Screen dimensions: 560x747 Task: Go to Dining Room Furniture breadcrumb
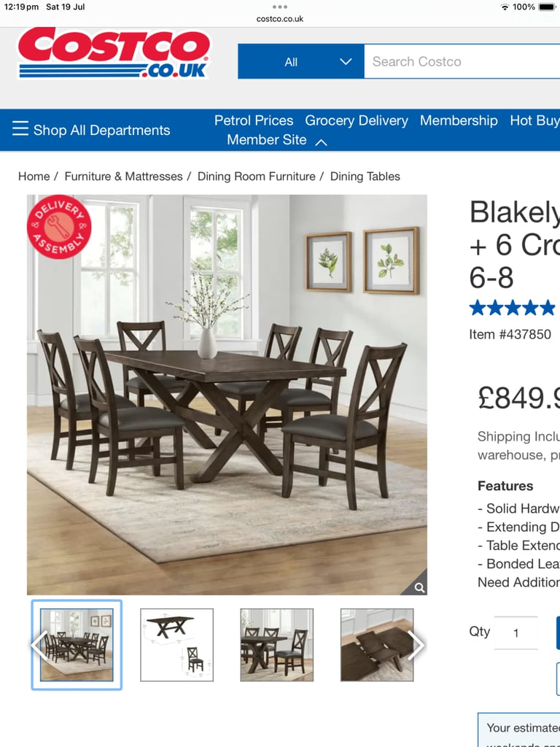pos(256,177)
